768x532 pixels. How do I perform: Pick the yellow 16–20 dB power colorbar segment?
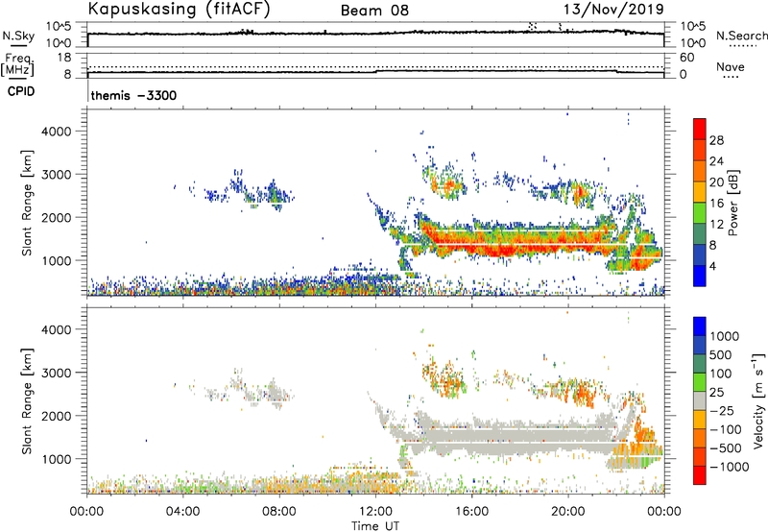[700, 192]
